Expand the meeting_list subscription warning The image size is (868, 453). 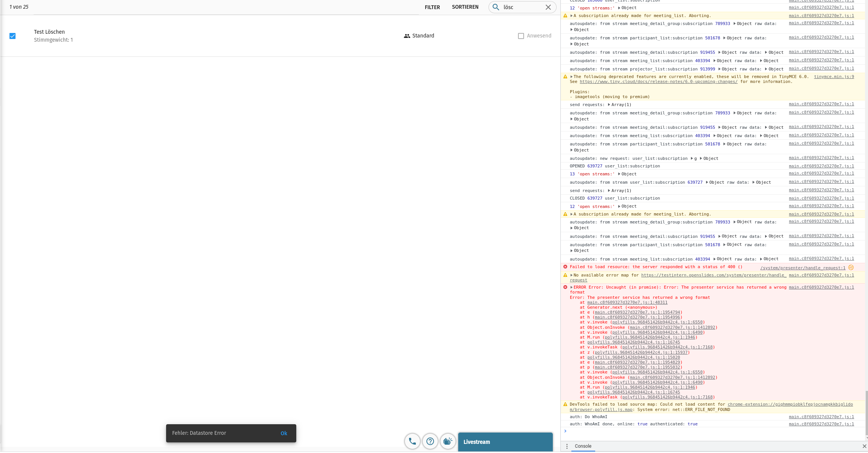[571, 214]
